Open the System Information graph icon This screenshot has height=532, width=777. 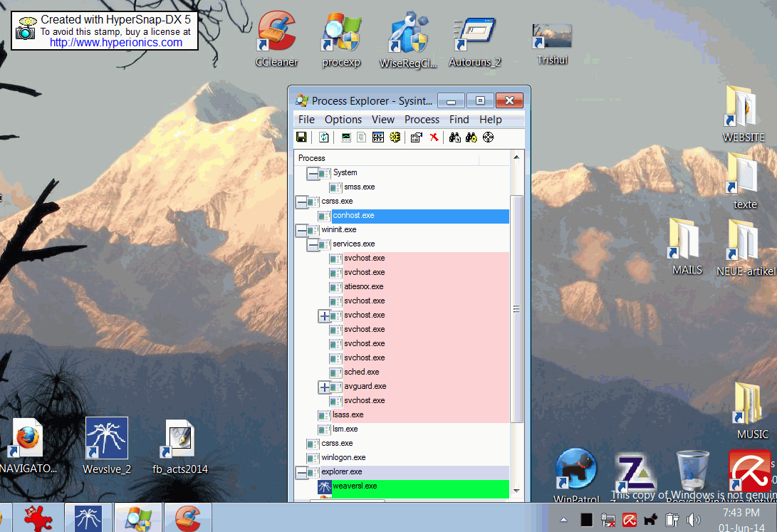[x=346, y=137]
